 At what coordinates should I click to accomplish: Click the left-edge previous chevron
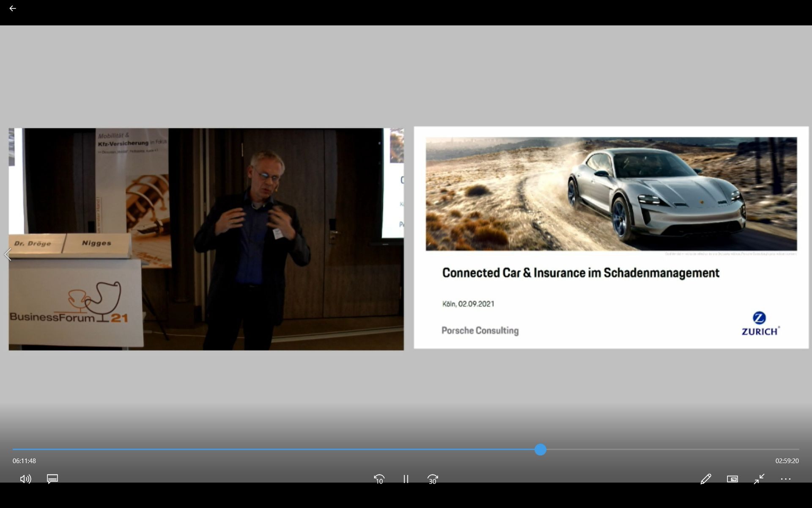coord(8,254)
